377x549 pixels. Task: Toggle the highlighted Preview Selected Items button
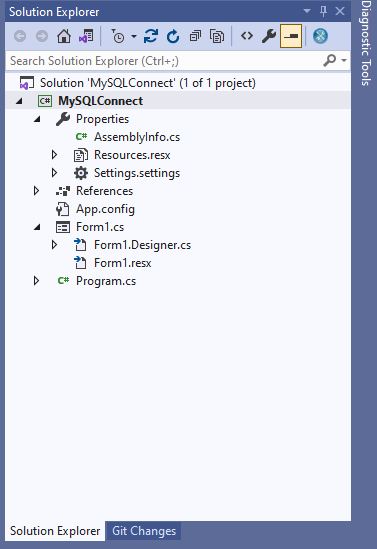click(x=291, y=36)
